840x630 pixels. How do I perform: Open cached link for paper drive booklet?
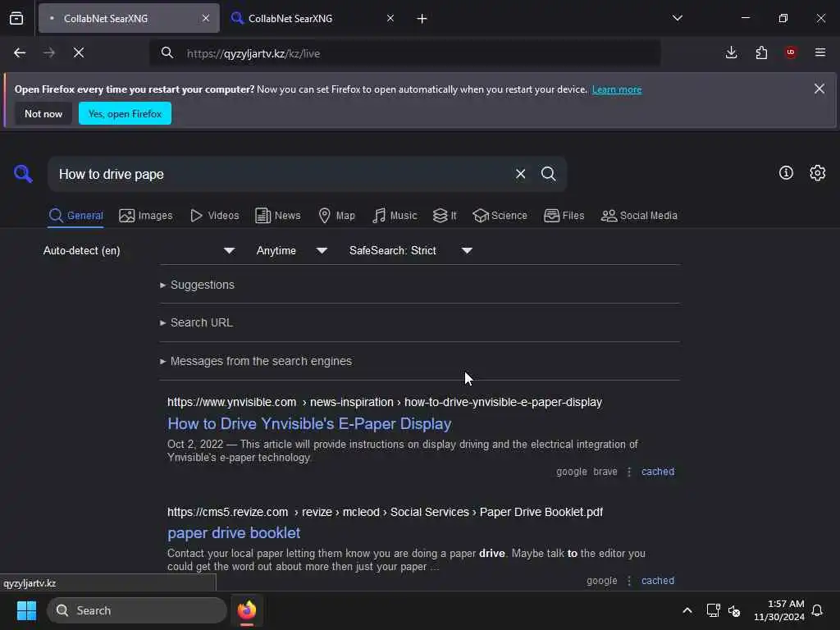658,580
